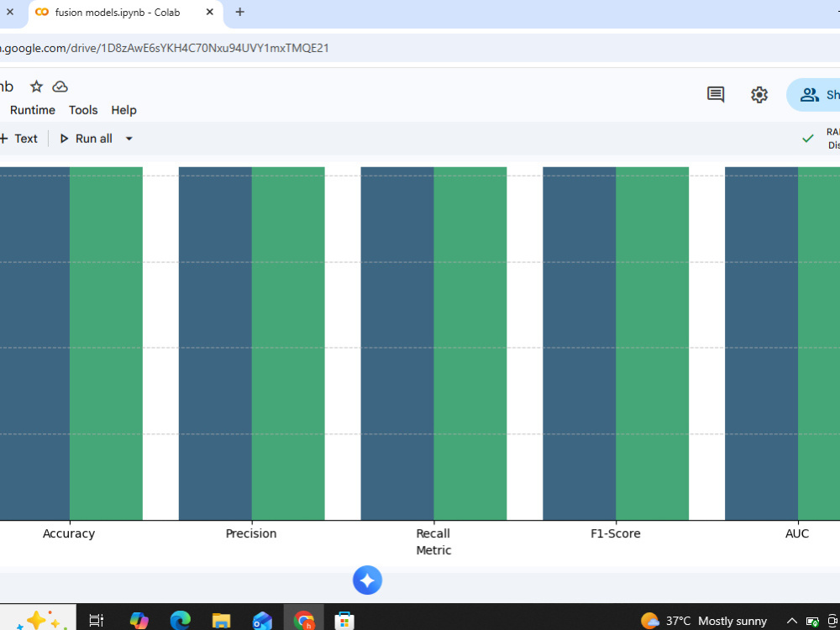The image size is (840, 630).
Task: Close the previous browser tab
Action: click(x=9, y=12)
